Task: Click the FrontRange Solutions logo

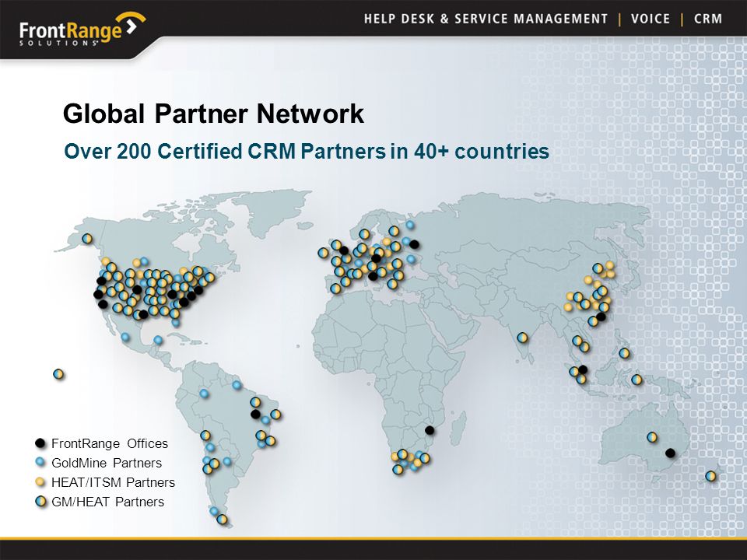Action: point(82,30)
